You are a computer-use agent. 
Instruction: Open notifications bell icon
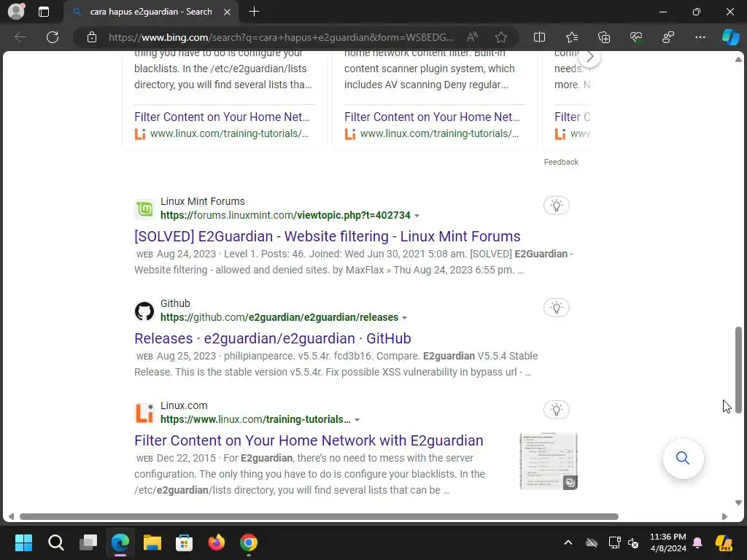click(x=697, y=542)
